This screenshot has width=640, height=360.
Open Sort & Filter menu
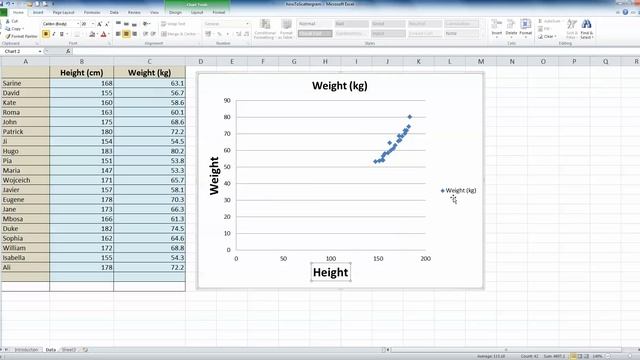(x=571, y=29)
